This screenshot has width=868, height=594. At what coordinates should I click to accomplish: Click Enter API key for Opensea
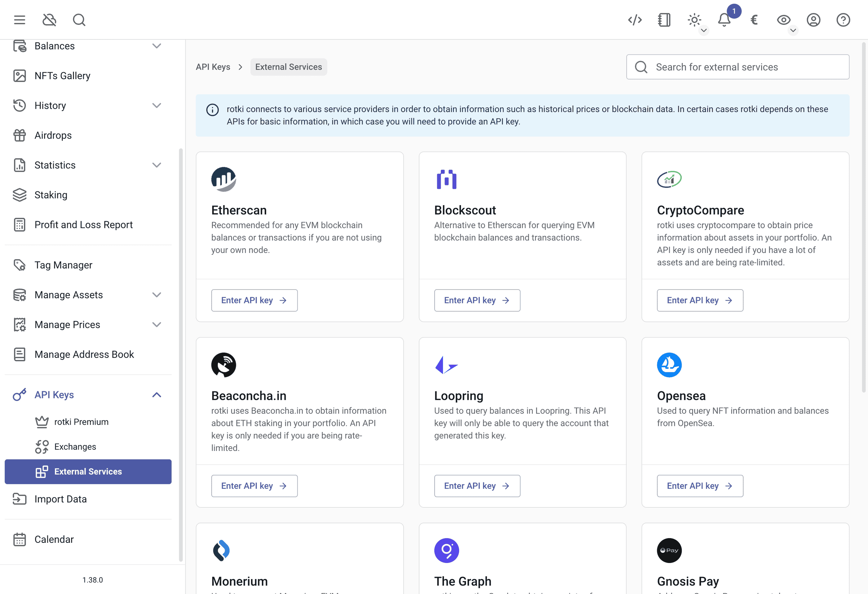(700, 486)
